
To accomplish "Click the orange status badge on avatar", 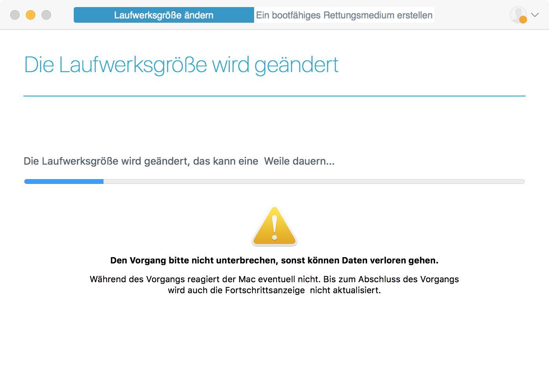I will (x=523, y=20).
